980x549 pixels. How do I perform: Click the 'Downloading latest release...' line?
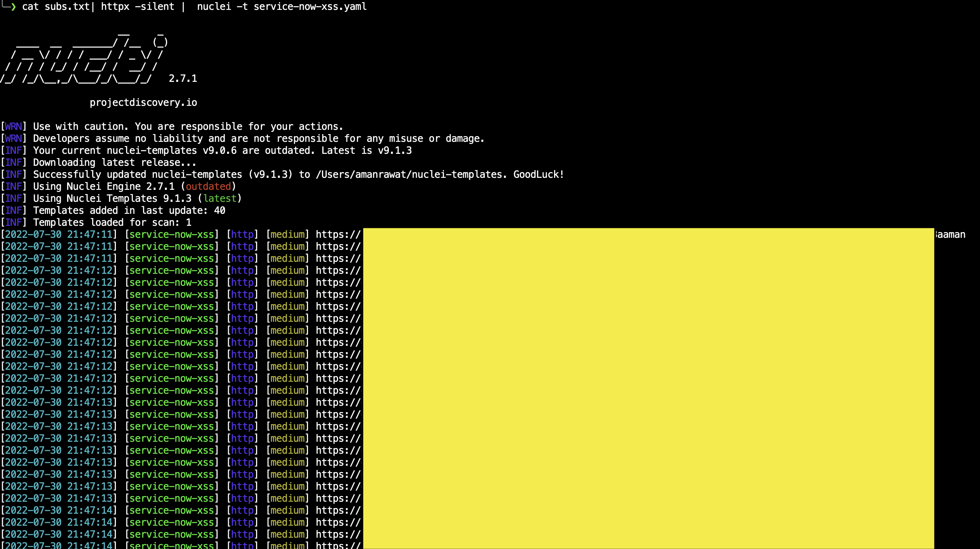click(114, 163)
